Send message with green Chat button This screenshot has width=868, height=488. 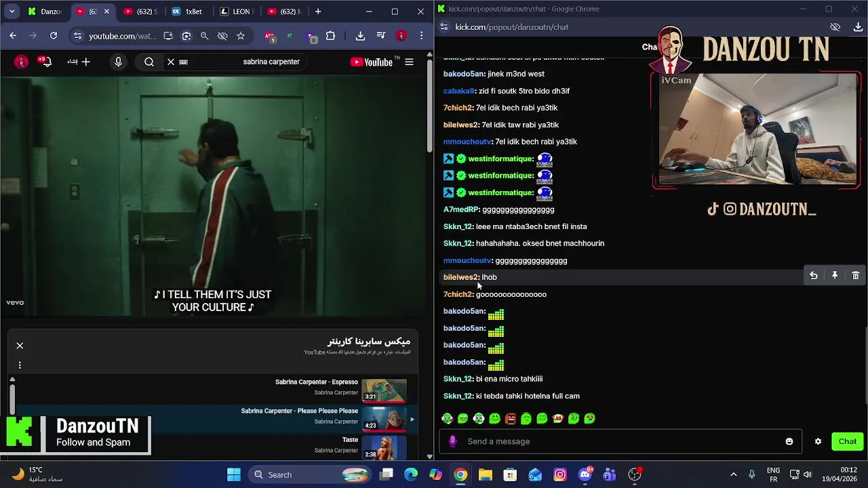click(848, 441)
